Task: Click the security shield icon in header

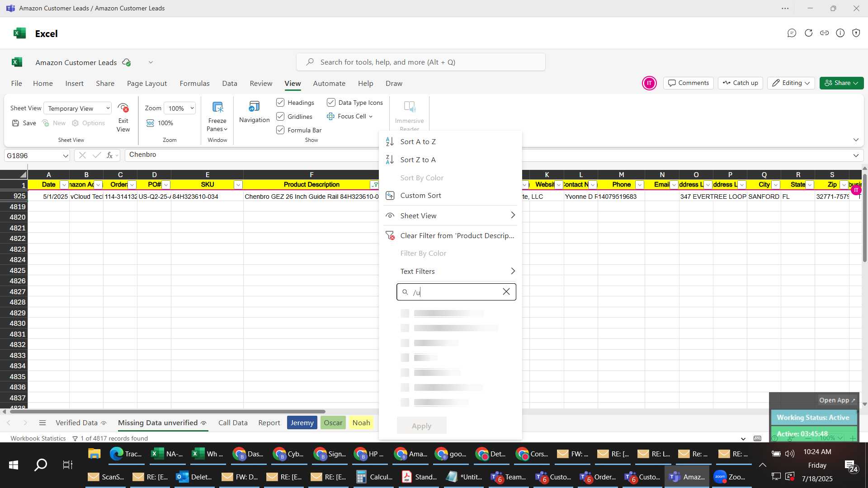Action: (856, 33)
